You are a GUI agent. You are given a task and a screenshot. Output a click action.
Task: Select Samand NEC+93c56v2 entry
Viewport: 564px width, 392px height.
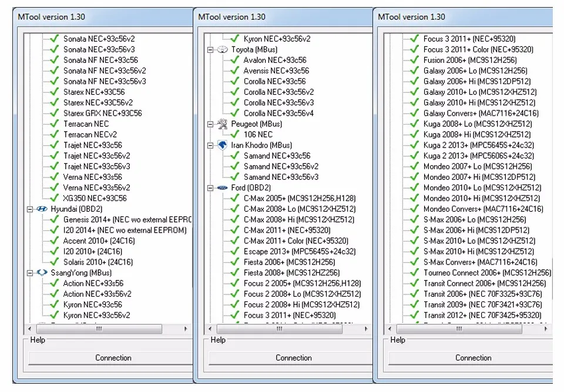click(x=281, y=166)
